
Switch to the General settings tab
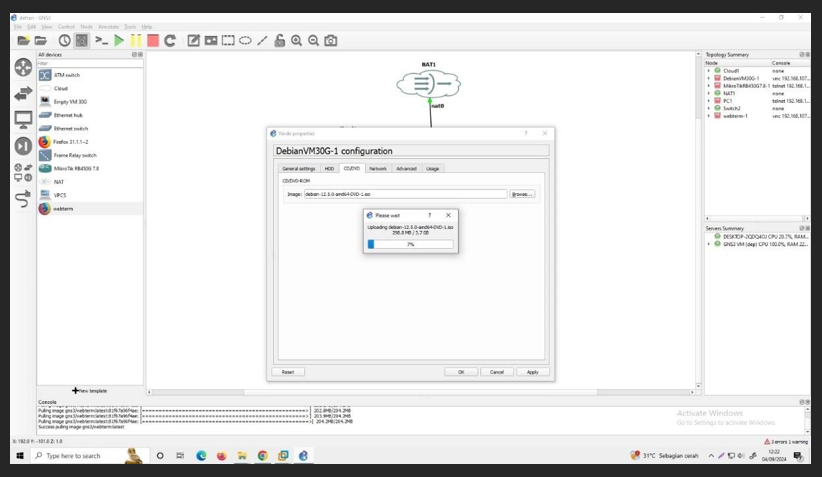tap(299, 169)
